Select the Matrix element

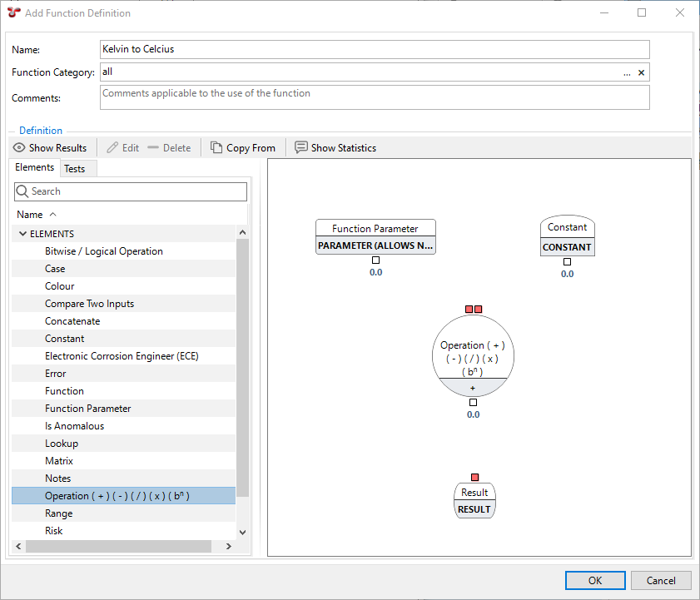coord(124,460)
